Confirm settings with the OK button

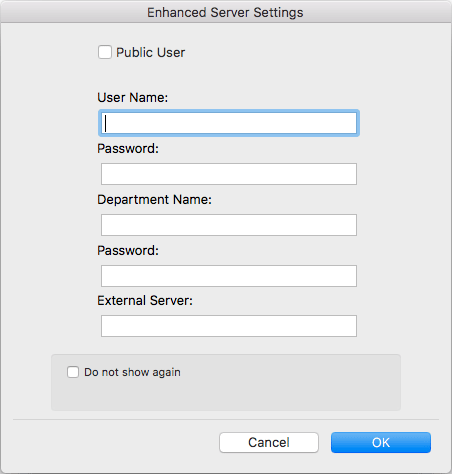(381, 443)
